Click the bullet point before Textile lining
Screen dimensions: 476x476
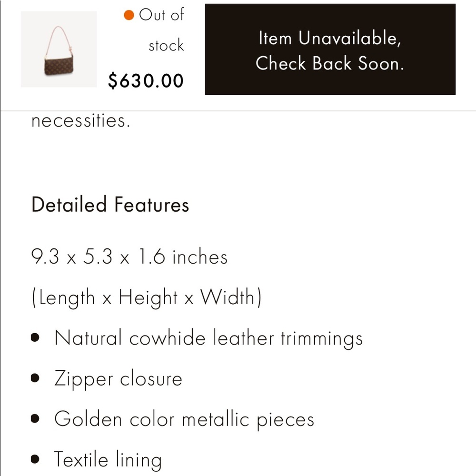pyautogui.click(x=35, y=459)
